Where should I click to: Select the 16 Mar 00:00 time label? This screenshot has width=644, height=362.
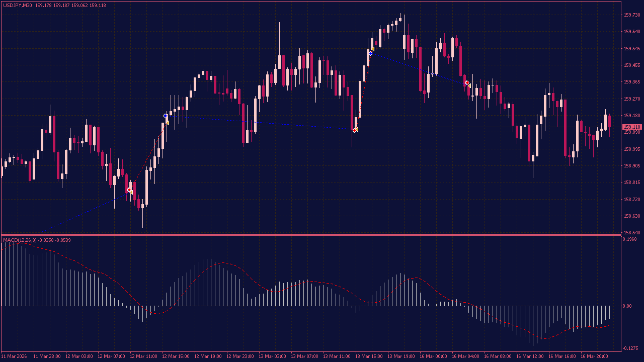tap(433, 356)
